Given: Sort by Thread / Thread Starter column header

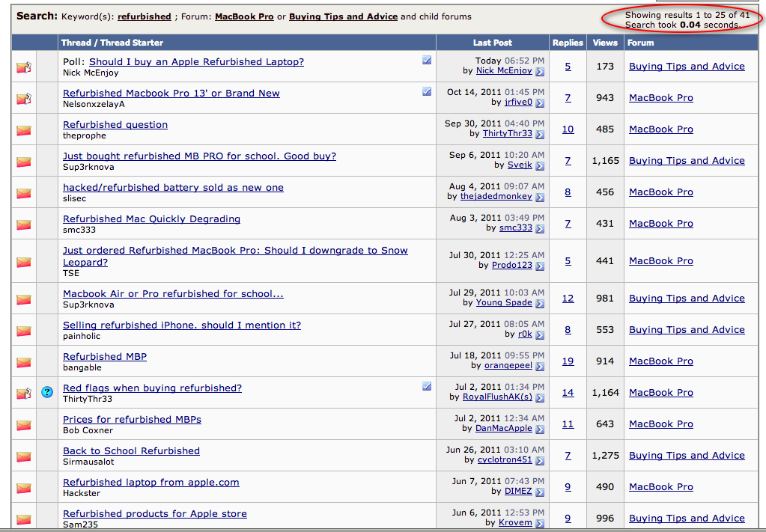Looking at the screenshot, I should 112,43.
